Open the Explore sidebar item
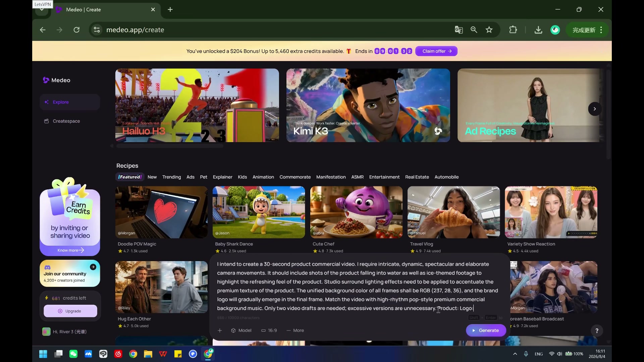This screenshot has height=362, width=644. coord(70,102)
